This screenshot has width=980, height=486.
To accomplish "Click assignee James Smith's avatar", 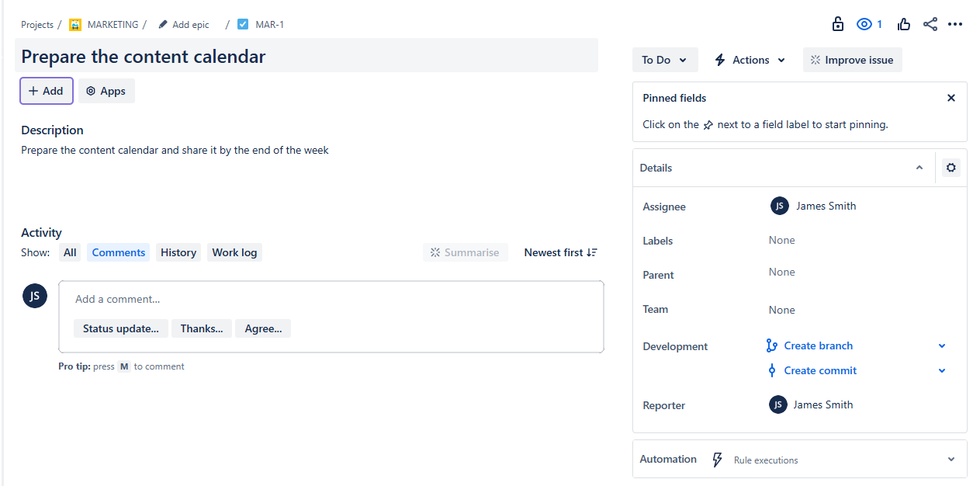I will 779,206.
